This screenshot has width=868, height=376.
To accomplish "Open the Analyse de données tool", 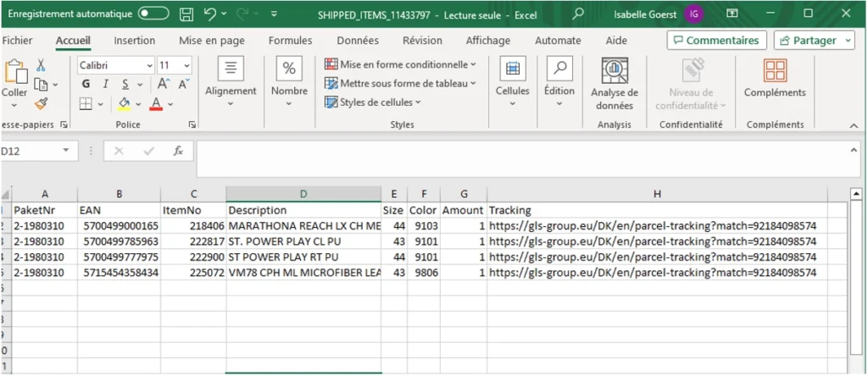I will [615, 85].
